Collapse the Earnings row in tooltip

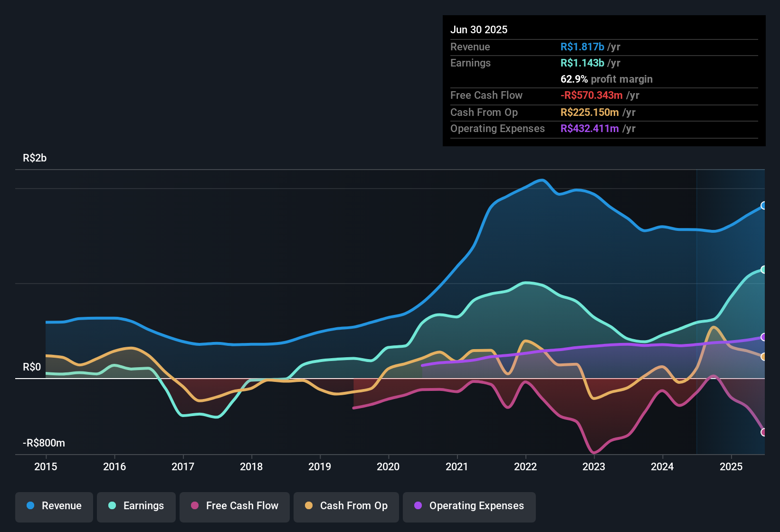click(x=470, y=63)
